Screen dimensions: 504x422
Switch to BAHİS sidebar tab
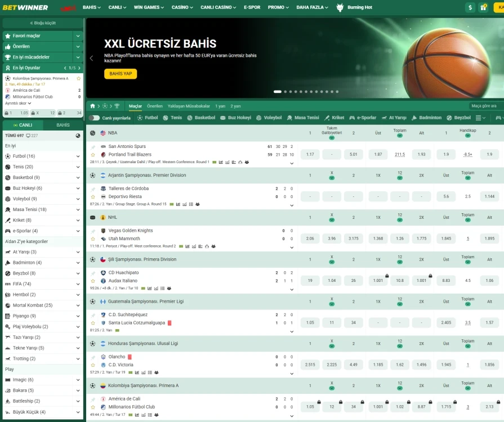(x=63, y=125)
